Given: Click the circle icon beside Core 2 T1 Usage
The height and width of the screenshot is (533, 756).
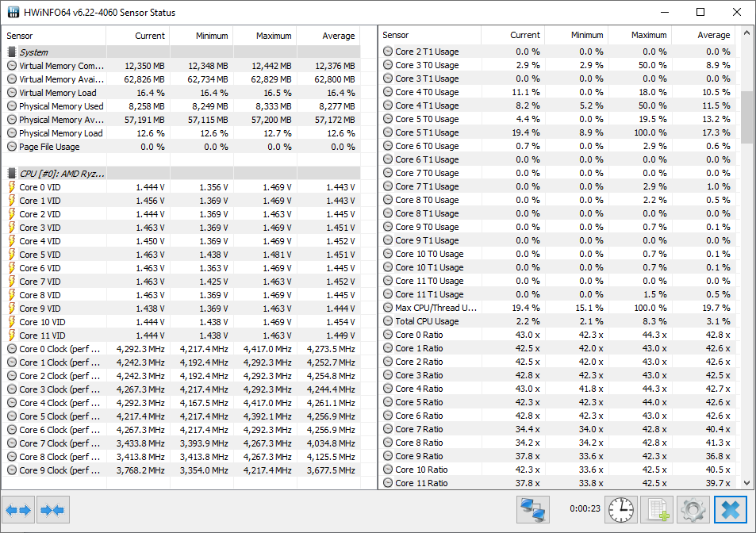Looking at the screenshot, I should point(388,51).
